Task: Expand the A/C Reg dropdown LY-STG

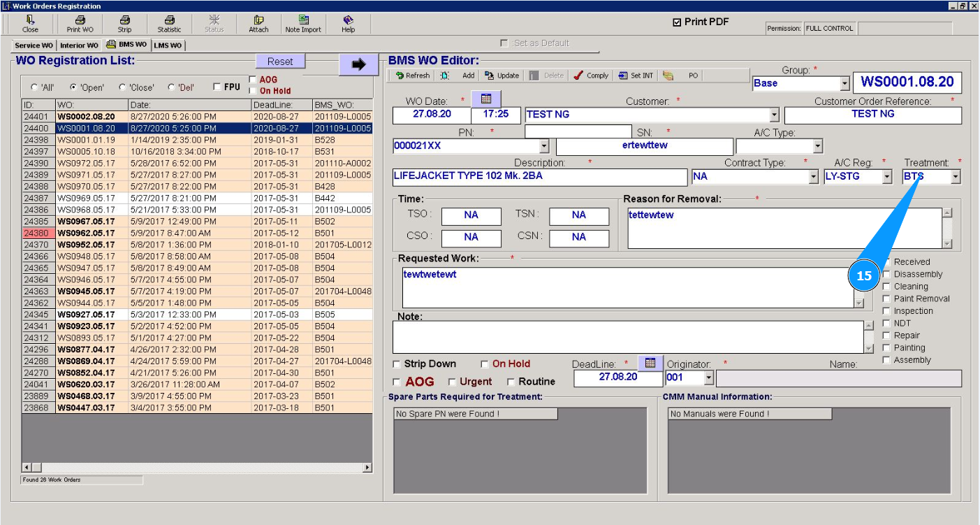Action: pyautogui.click(x=887, y=177)
